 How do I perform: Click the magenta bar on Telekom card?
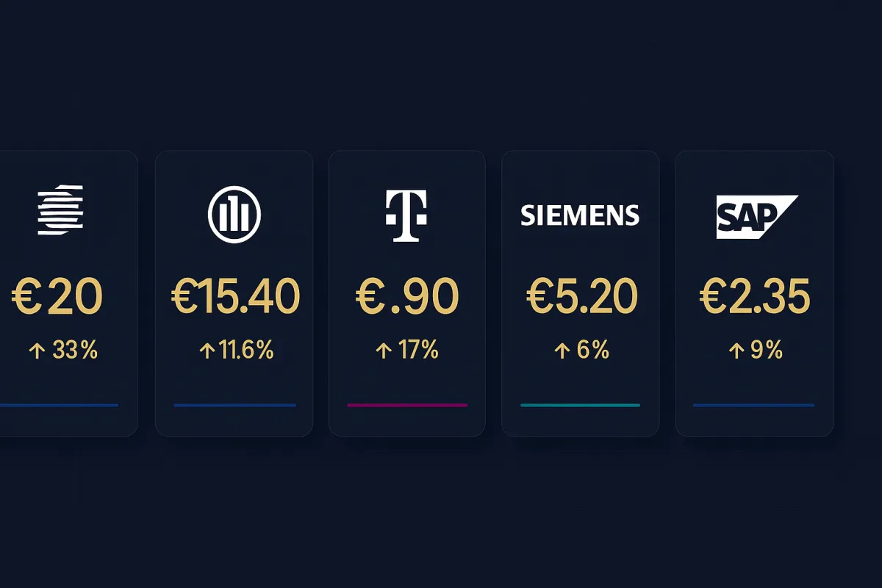click(x=407, y=405)
